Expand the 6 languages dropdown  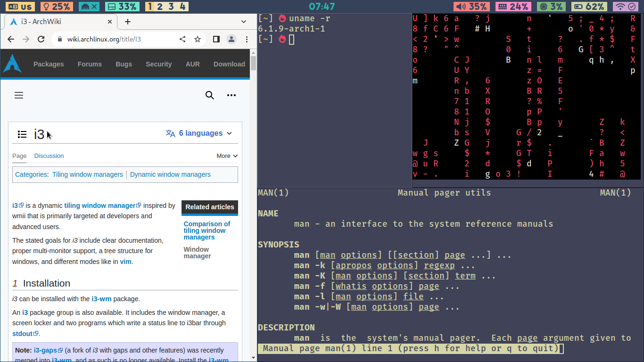[199, 133]
